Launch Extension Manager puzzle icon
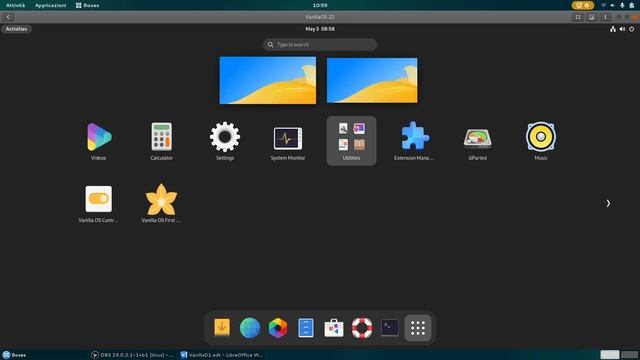This screenshot has width=640, height=360. point(414,141)
